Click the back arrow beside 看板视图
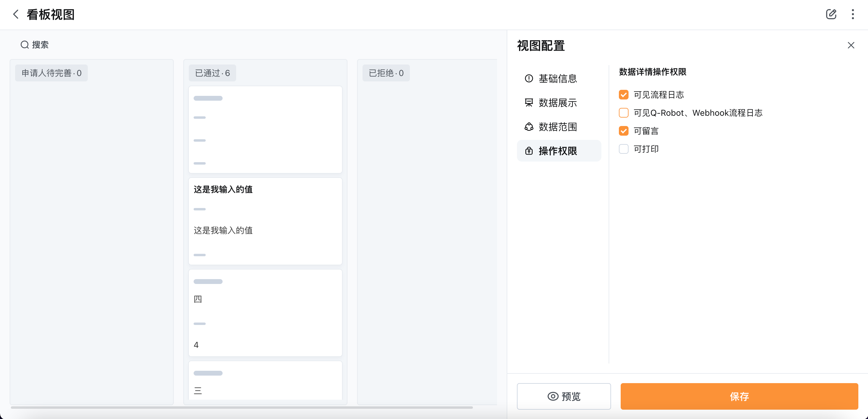Screen dimensions: 868x419 [15, 14]
